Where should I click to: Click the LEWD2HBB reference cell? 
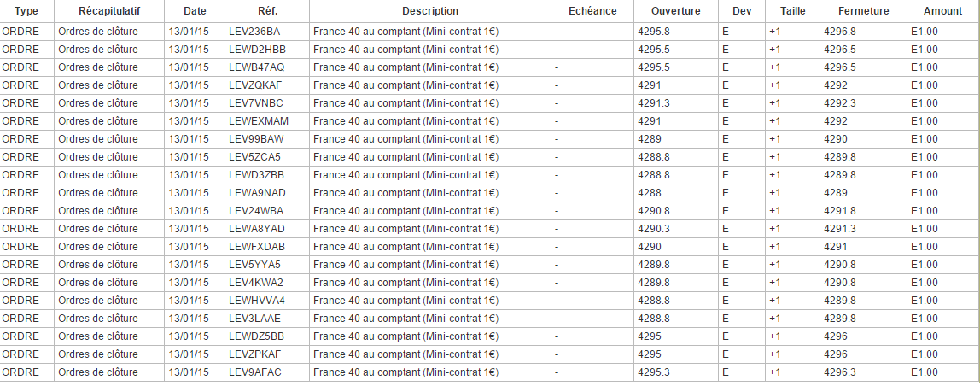(257, 50)
